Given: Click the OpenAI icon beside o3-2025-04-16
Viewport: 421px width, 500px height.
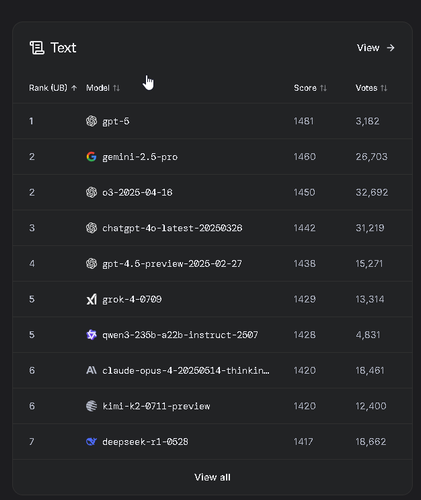Looking at the screenshot, I should pos(91,192).
